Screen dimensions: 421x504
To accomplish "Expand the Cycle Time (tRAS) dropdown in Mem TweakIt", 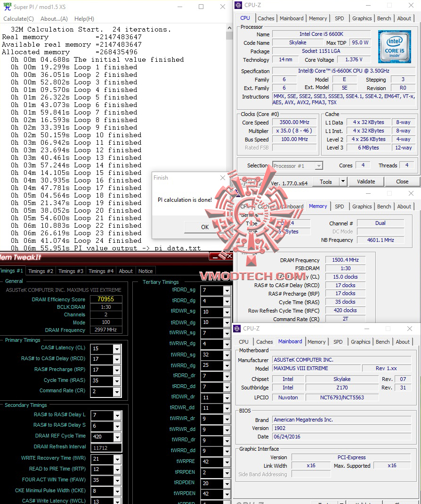I will (117, 380).
